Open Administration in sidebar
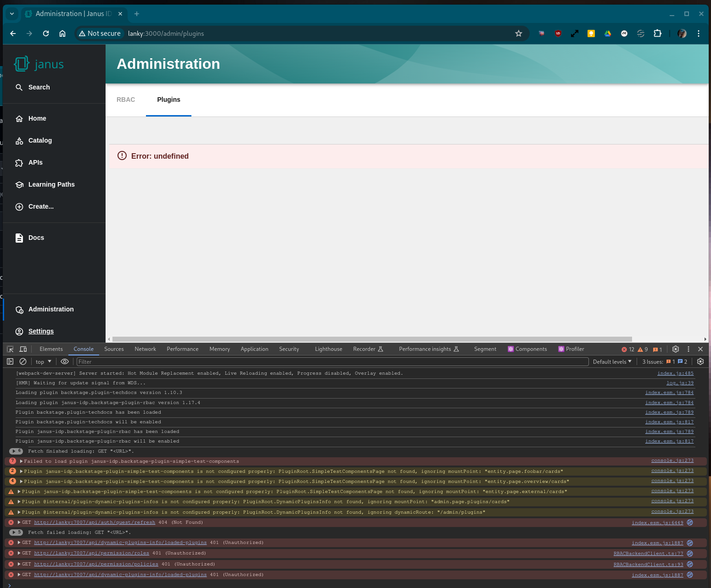711x588 pixels. tap(45, 309)
